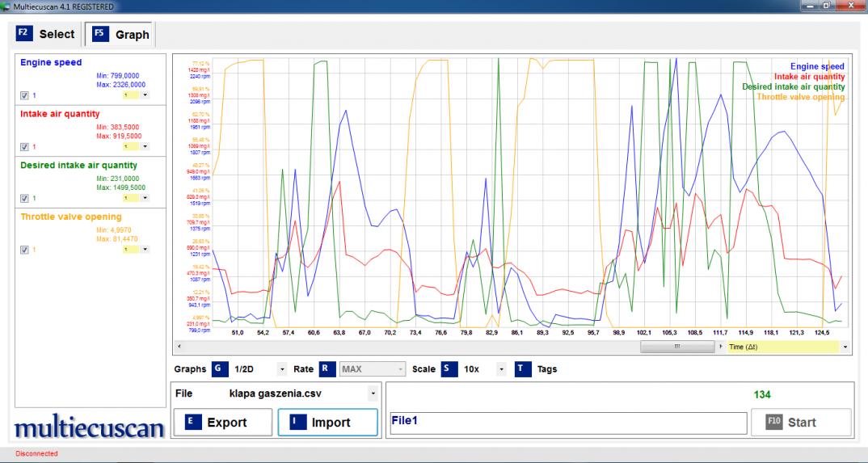Click the F5 key icon
The image size is (868, 463).
tap(100, 34)
